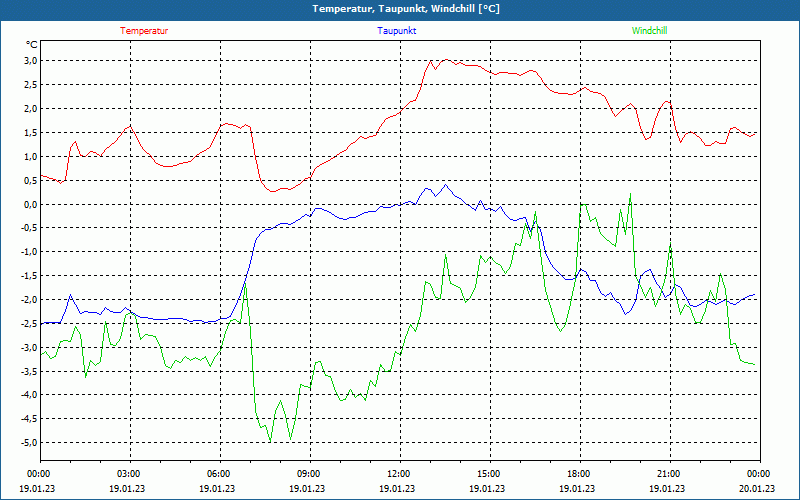Click the 21:00 time label

[670, 473]
